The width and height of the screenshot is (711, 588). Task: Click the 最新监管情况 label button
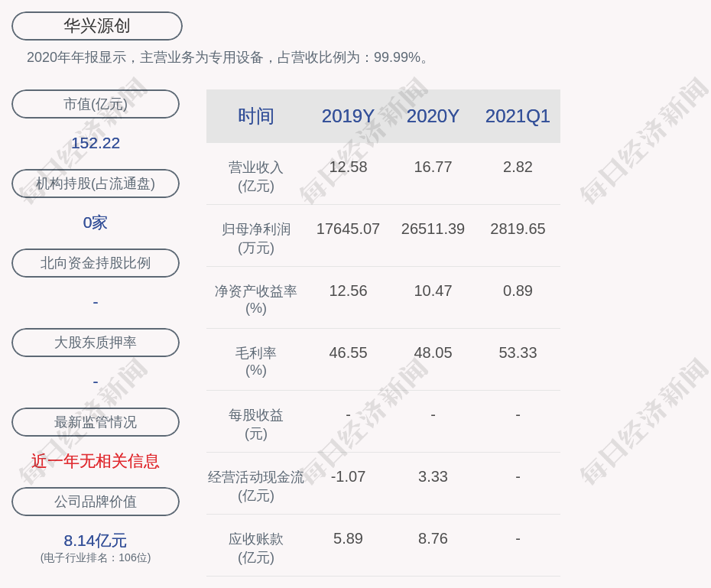point(96,422)
